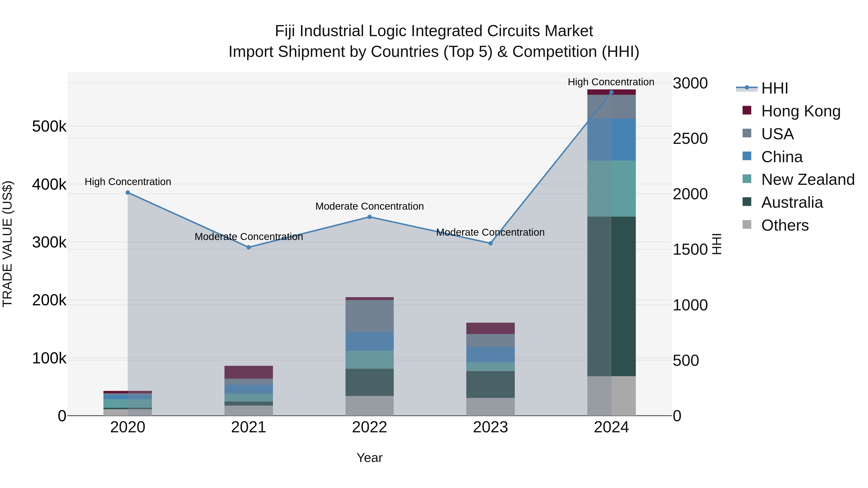Click the New Zealand segment in 2024 bar
The image size is (868, 488).
(x=611, y=189)
